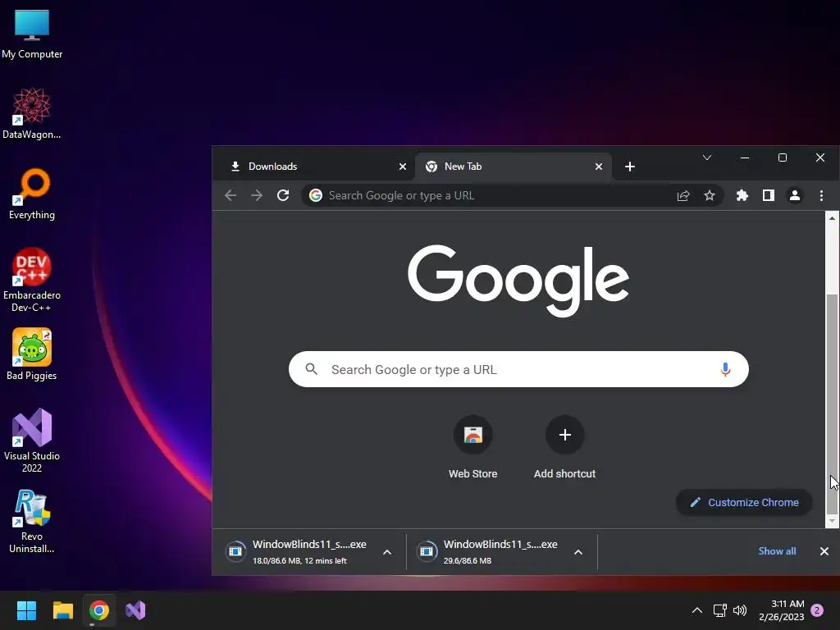Close the Downloads tab
Image resolution: width=840 pixels, height=630 pixels.
pos(403,167)
